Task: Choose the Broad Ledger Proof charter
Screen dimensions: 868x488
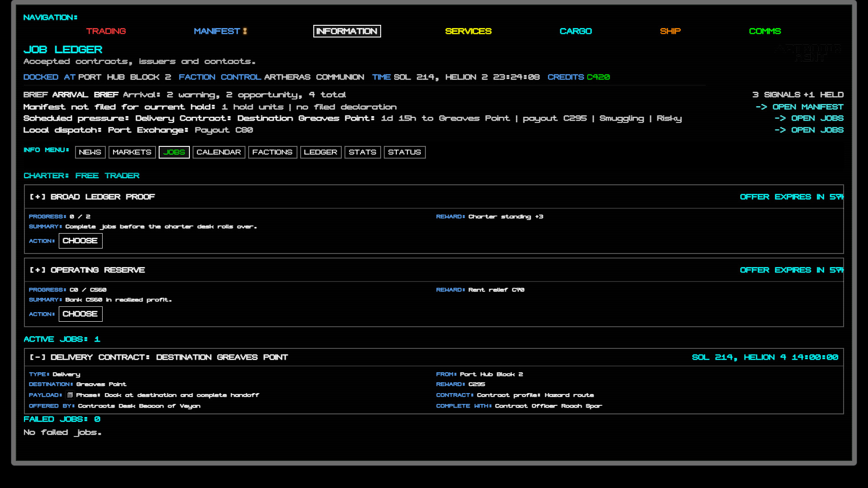Action: click(x=80, y=241)
